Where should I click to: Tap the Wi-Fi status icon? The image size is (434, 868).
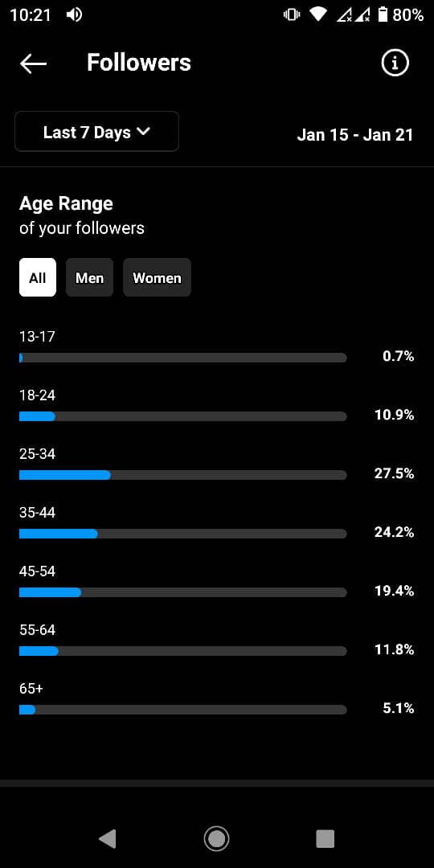[x=318, y=15]
